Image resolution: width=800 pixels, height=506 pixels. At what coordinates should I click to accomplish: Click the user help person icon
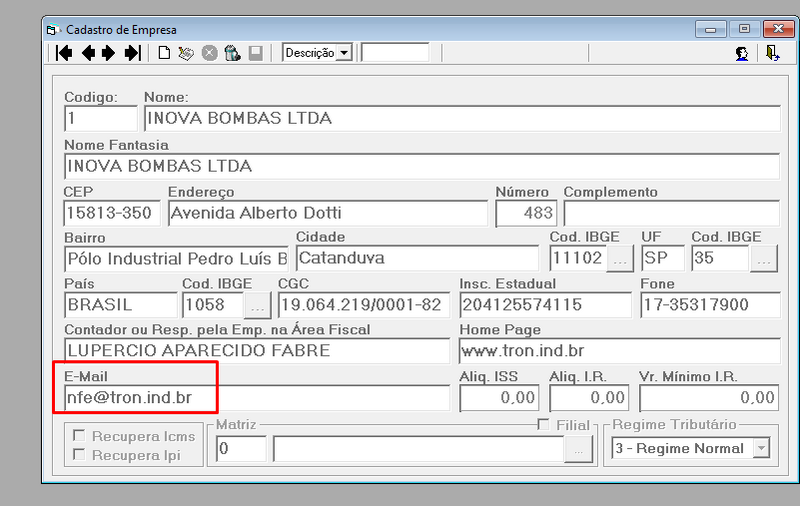742,54
